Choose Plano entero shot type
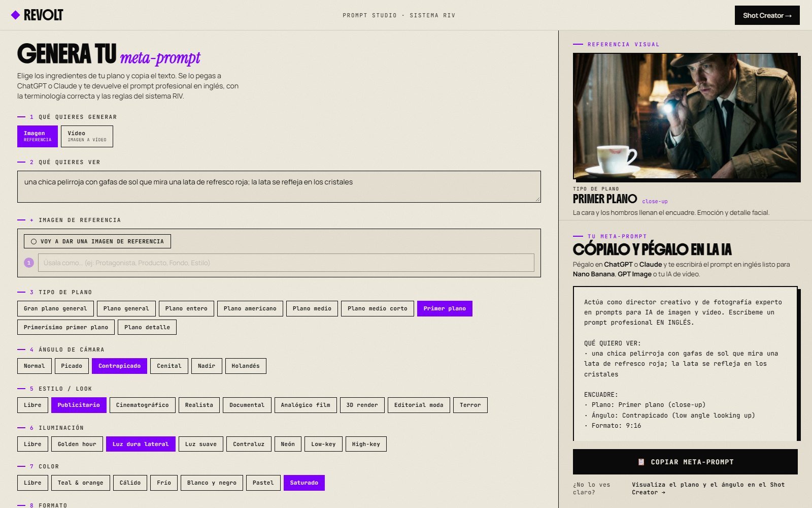 186,308
